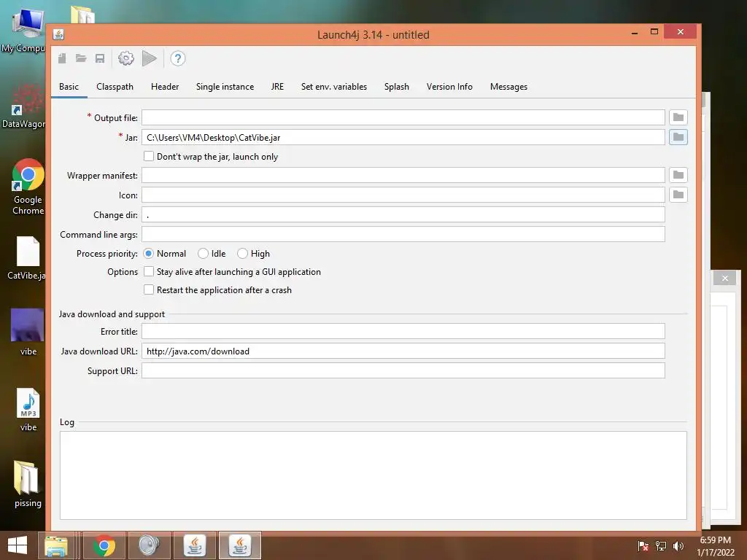Select vibe MP3 desktop file
Image resolution: width=747 pixels, height=560 pixels.
click(x=28, y=410)
